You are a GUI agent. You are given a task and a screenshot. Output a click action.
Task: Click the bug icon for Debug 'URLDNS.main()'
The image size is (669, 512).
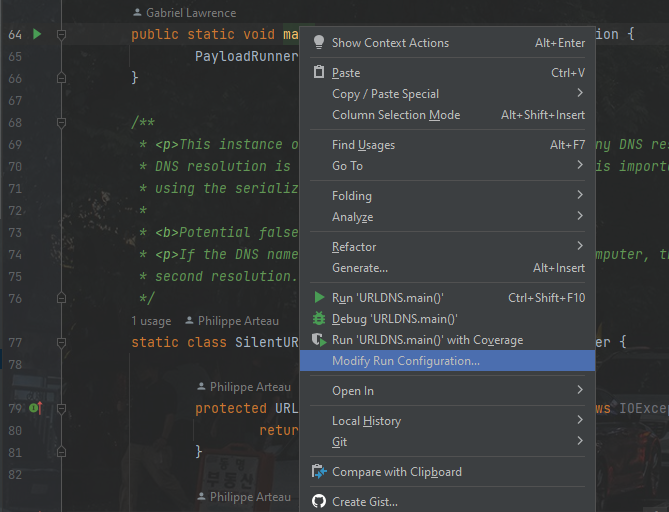pos(319,318)
